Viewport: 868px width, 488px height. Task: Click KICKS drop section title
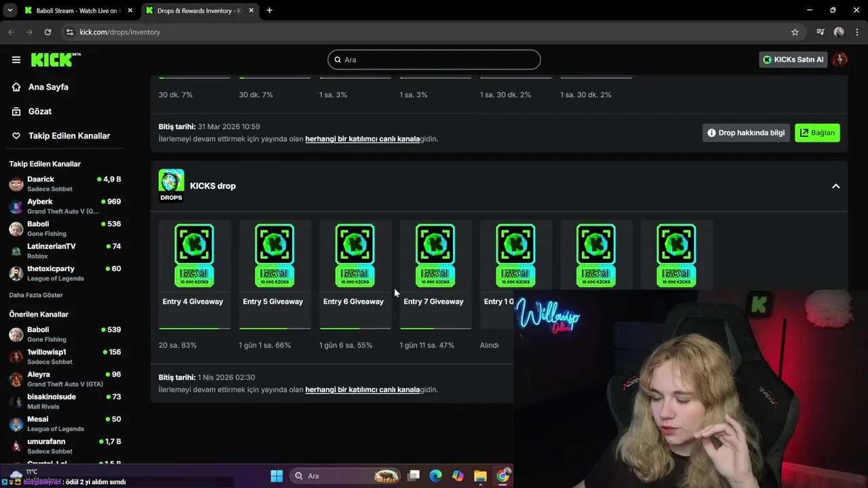point(213,186)
